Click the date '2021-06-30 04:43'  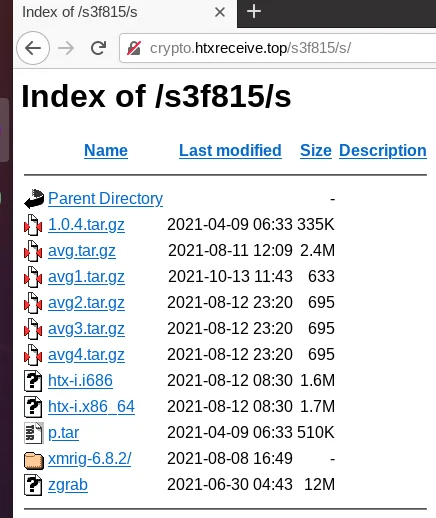[230, 484]
